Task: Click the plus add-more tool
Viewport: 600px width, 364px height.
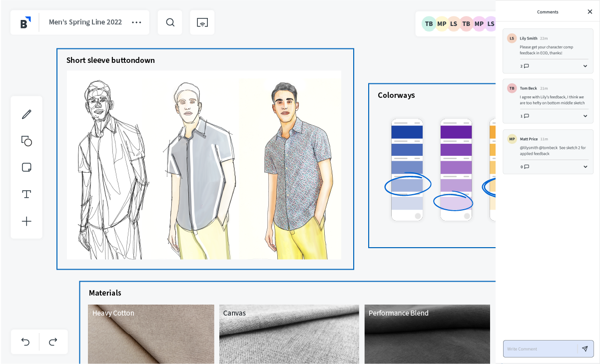Action: coord(26,221)
